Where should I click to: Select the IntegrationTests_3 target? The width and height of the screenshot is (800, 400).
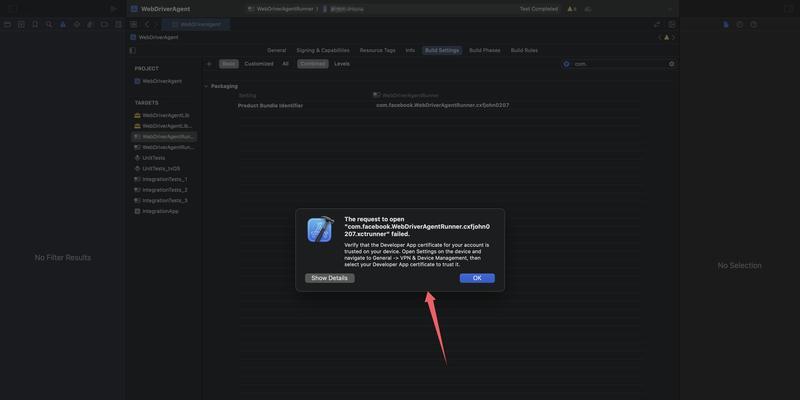click(161, 201)
